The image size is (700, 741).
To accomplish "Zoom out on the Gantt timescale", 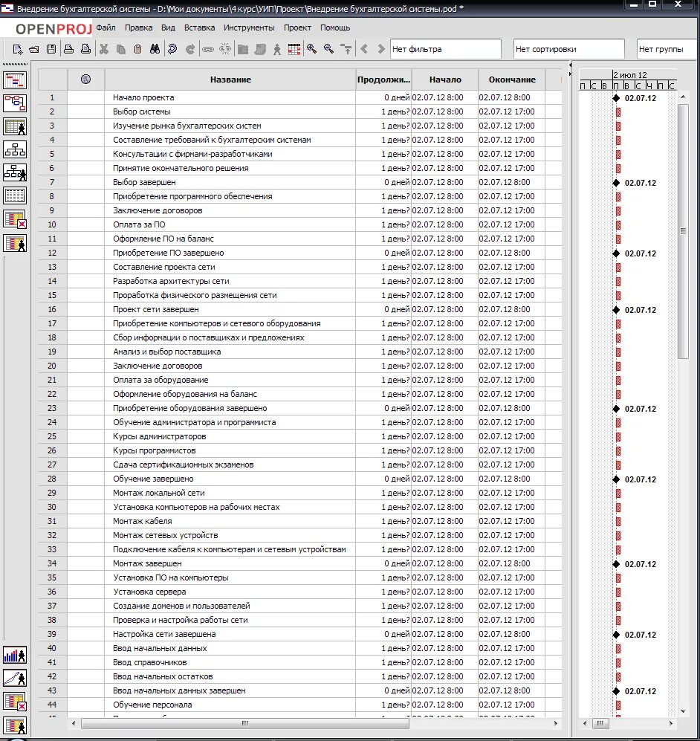I will [328, 49].
